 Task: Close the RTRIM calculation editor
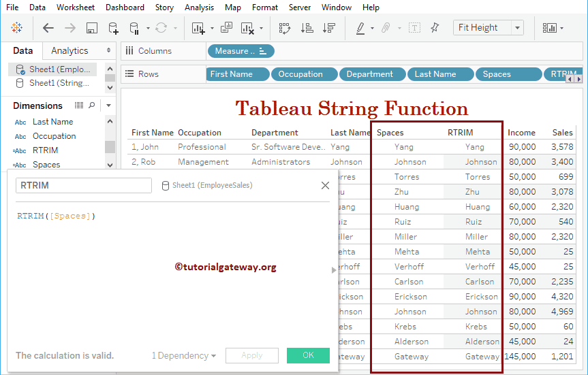325,185
